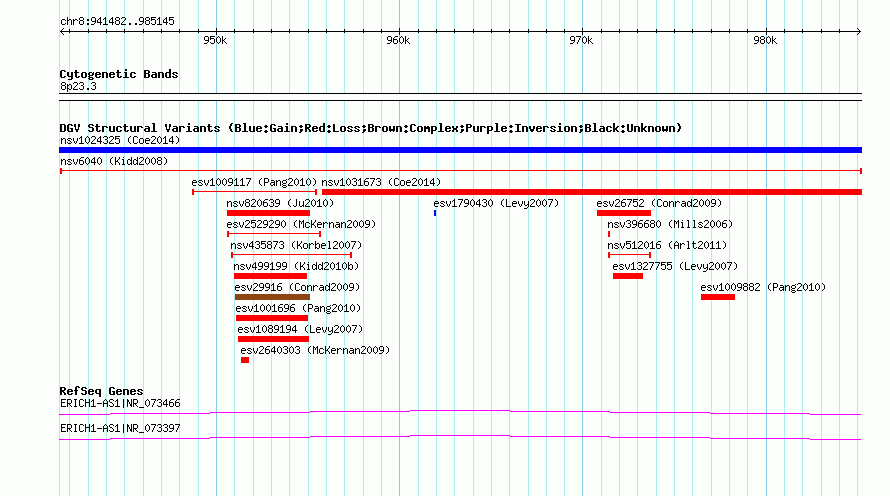Open esv1790430 (Levy2007) variant label
The image size is (890, 496).
(496, 203)
